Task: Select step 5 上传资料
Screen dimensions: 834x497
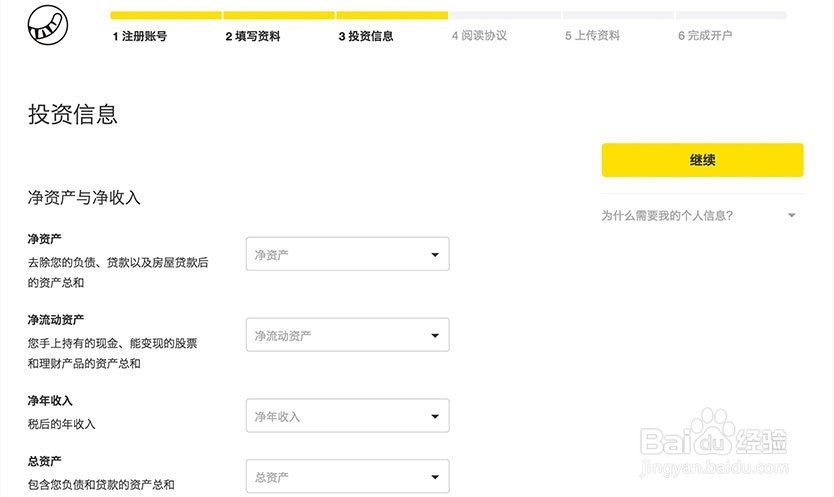Action: [x=592, y=36]
